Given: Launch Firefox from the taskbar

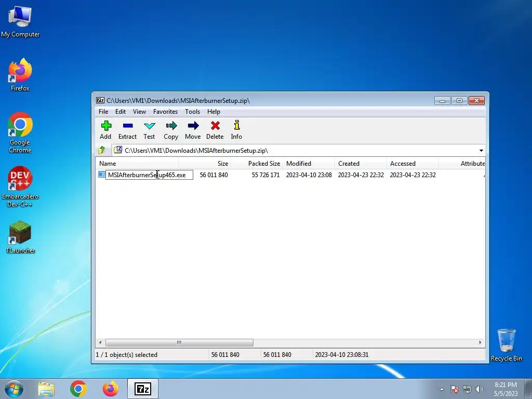Looking at the screenshot, I should pos(111,389).
